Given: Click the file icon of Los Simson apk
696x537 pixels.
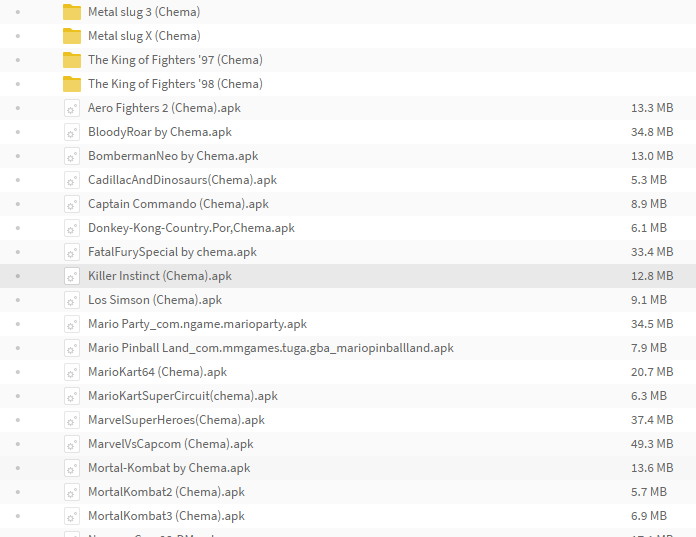Looking at the screenshot, I should pyautogui.click(x=72, y=300).
